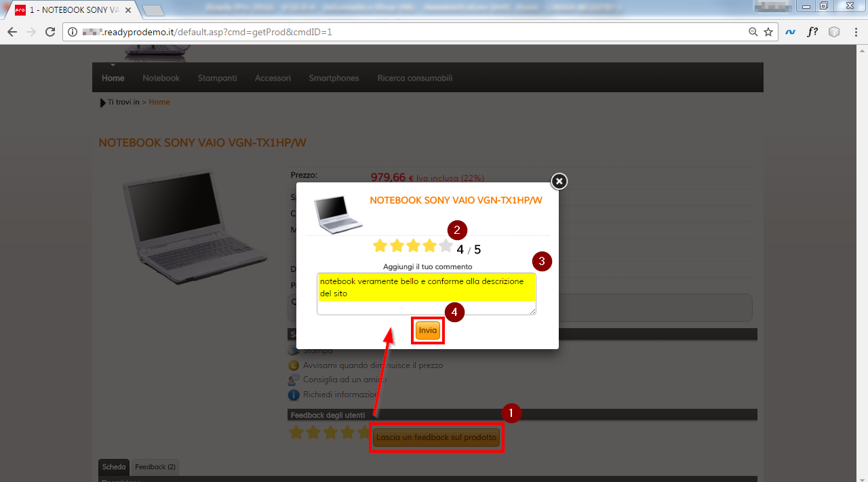This screenshot has height=482, width=868.
Task: Click the blue wave extension icon
Action: point(791,32)
